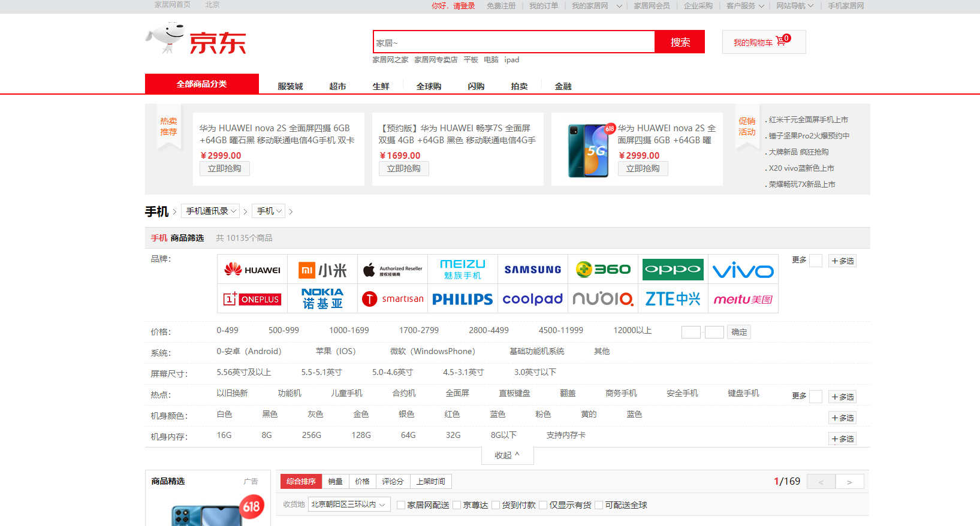980x526 pixels.
Task: Filter by Meitu brand logo
Action: [743, 299]
